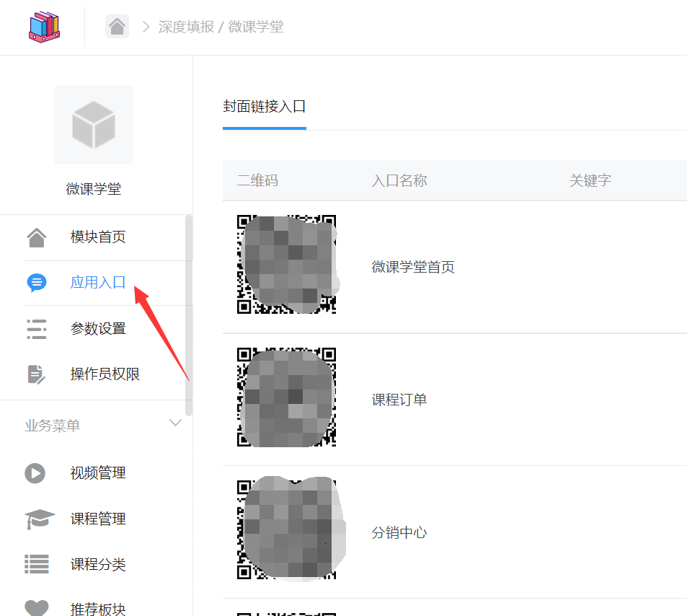Open QR code for 微课学堂首页
Image resolution: width=687 pixels, height=616 pixels.
click(286, 265)
